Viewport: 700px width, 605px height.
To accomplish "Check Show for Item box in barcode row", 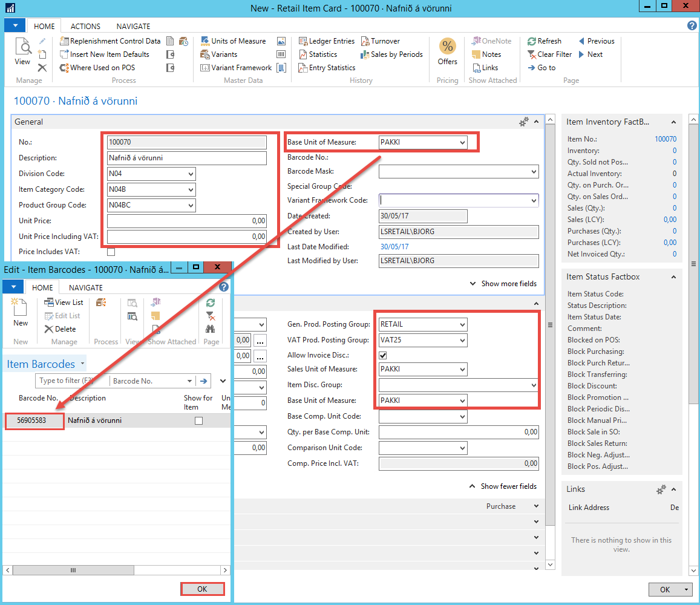I will point(198,420).
